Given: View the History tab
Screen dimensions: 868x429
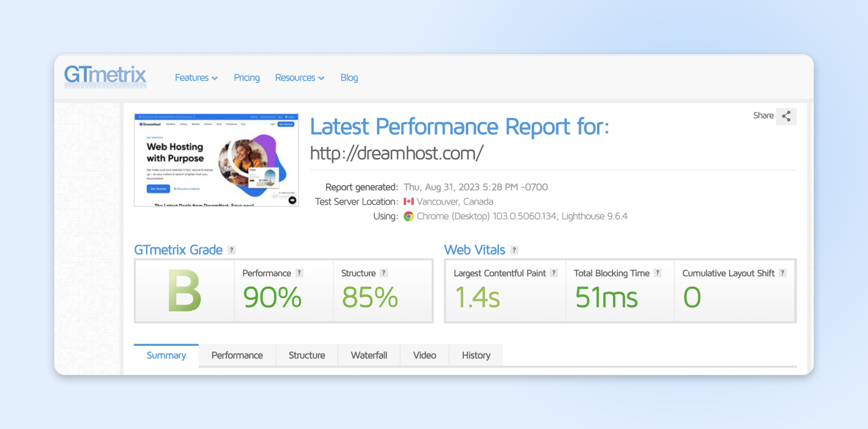Looking at the screenshot, I should [476, 355].
